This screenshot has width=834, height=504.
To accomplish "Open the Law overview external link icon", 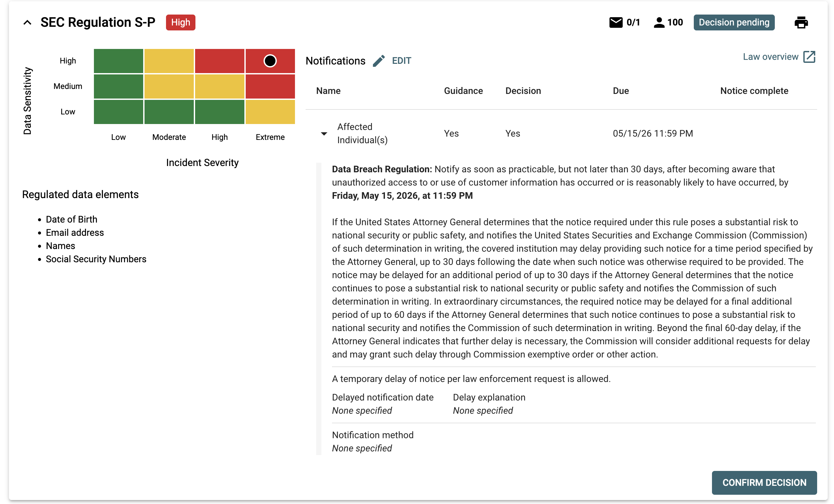I will tap(809, 57).
